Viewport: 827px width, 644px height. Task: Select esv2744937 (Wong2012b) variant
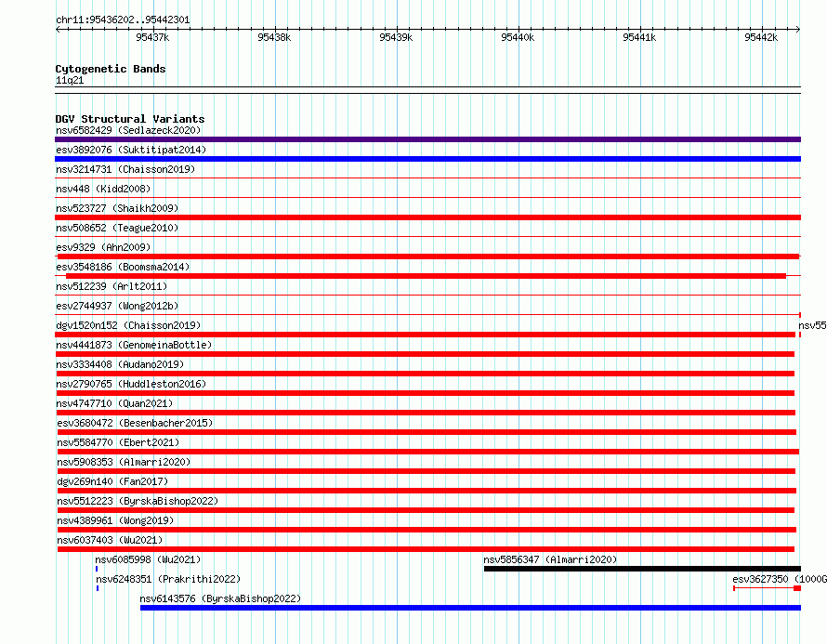click(117, 306)
